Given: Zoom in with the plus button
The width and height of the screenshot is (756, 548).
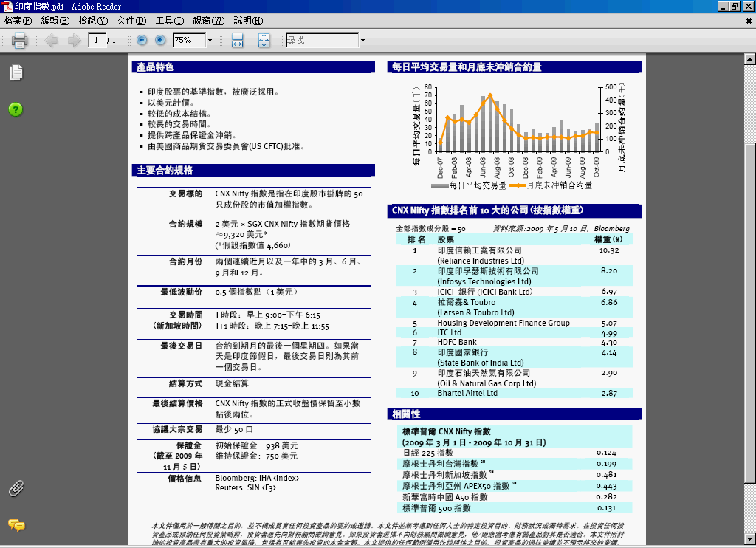Looking at the screenshot, I should point(160,40).
